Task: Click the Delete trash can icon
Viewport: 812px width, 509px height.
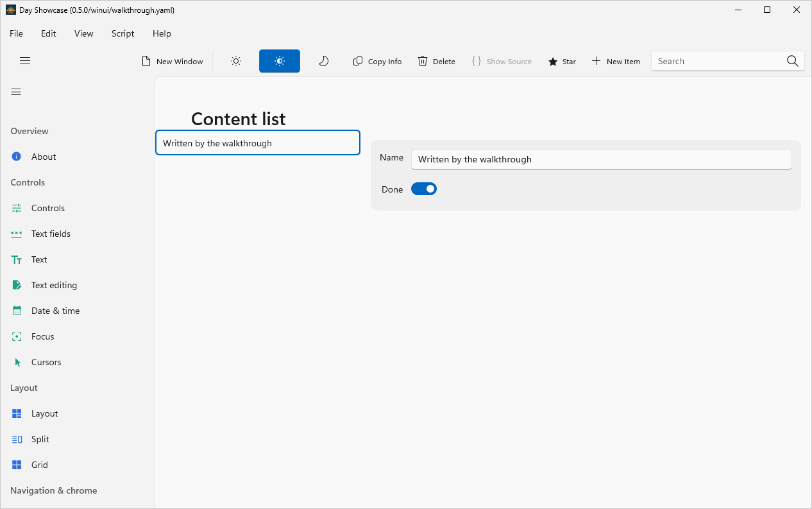Action: 423,61
